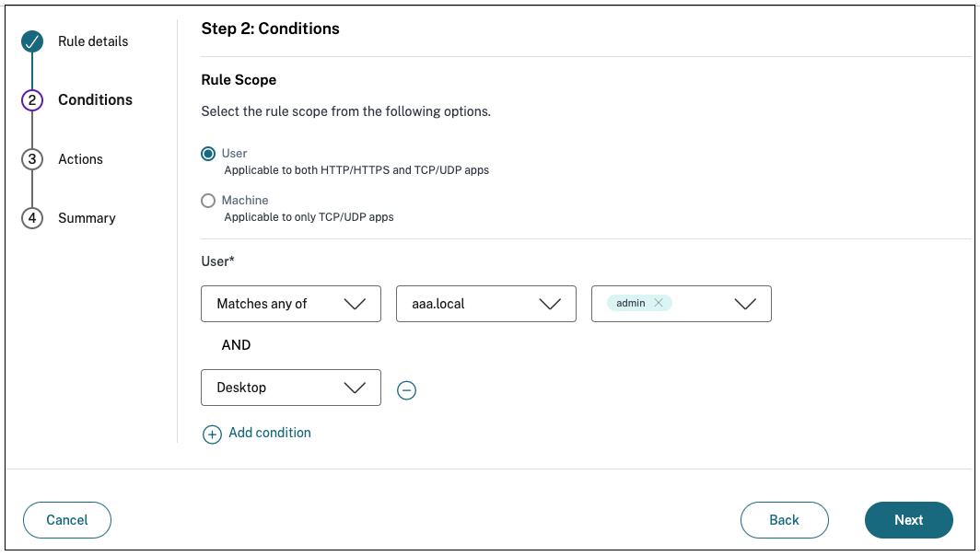Click the step 3 Actions circle icon
The height and width of the screenshot is (556, 980).
[32, 159]
